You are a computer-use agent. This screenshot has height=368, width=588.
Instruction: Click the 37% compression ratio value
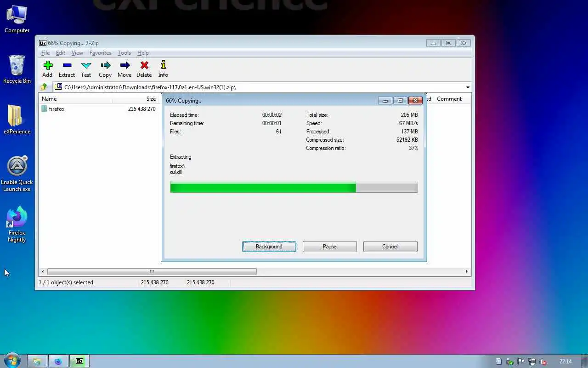pyautogui.click(x=413, y=148)
